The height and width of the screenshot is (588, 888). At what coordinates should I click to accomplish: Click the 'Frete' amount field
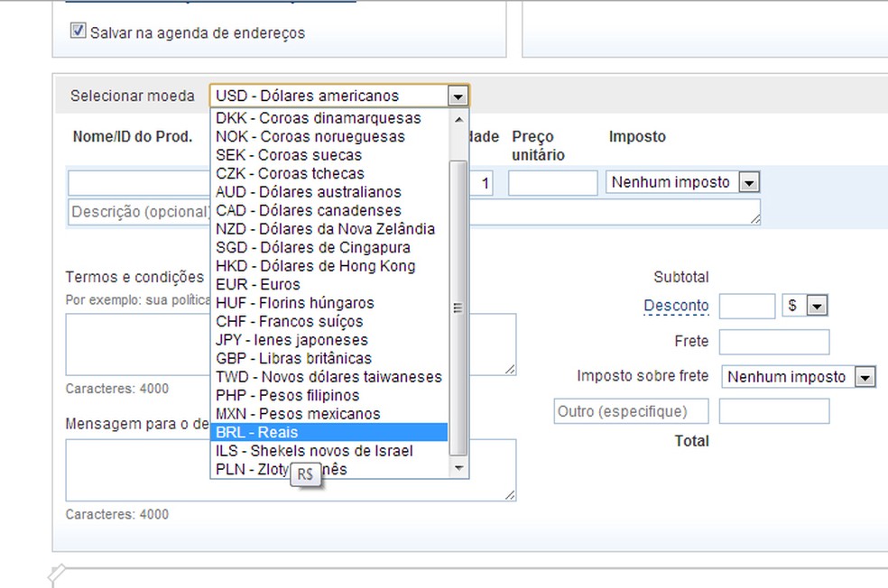point(773,342)
